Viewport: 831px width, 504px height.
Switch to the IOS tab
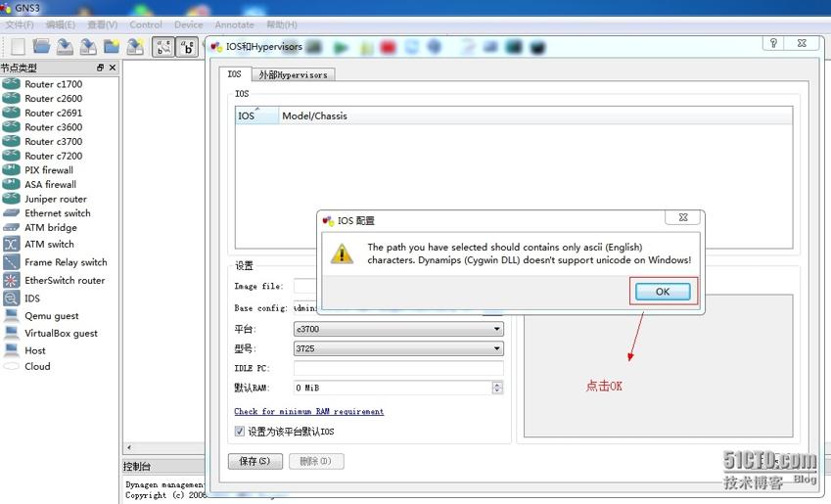pos(235,74)
